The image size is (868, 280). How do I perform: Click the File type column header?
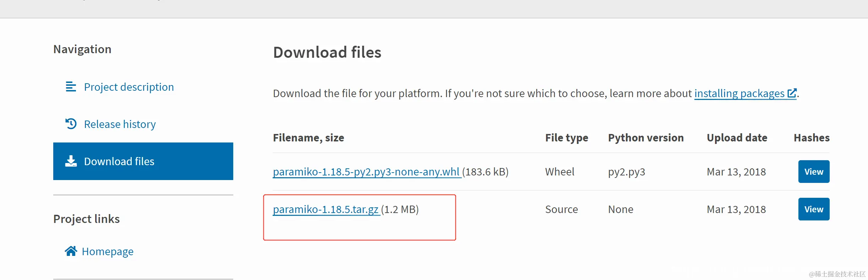pos(566,138)
